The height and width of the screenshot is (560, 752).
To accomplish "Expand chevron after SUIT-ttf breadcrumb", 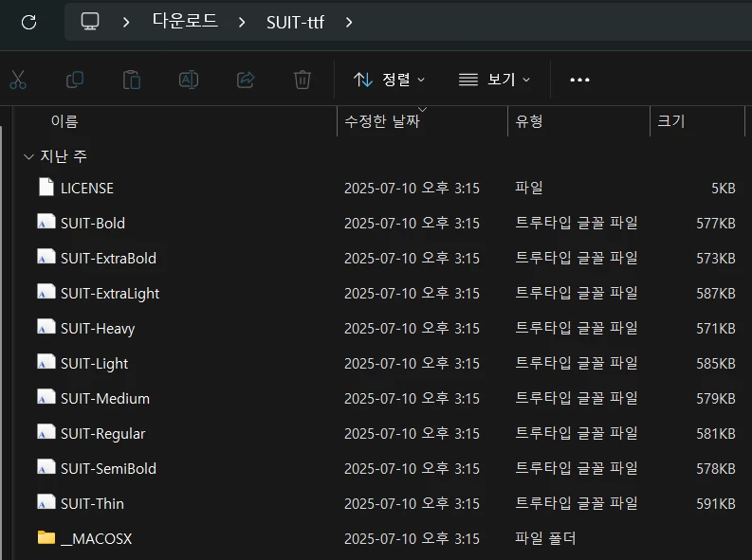I will point(349,22).
